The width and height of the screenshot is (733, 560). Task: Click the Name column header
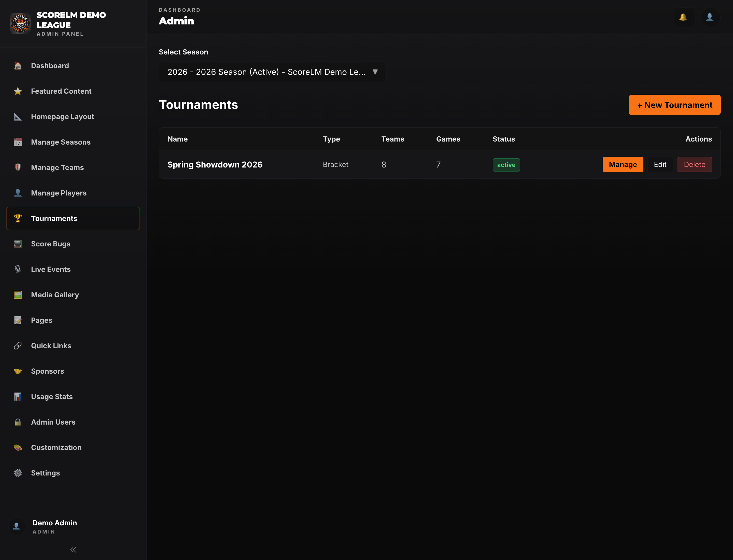[177, 139]
